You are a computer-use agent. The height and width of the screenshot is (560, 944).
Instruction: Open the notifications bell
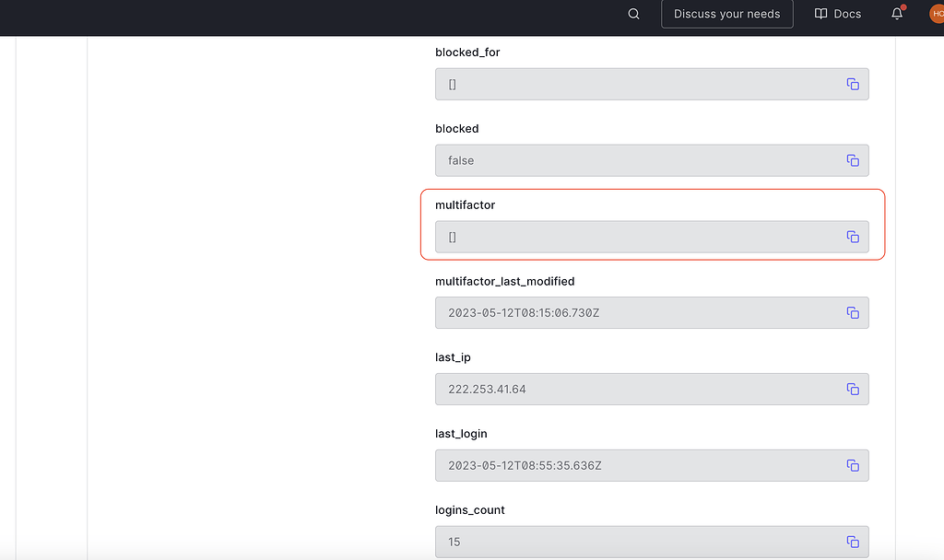[894, 14]
